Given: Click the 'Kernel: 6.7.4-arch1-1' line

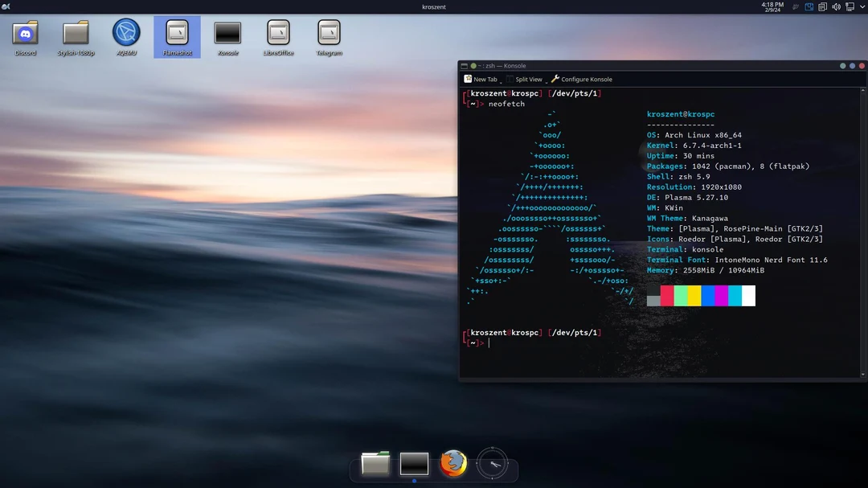Looking at the screenshot, I should (x=694, y=146).
